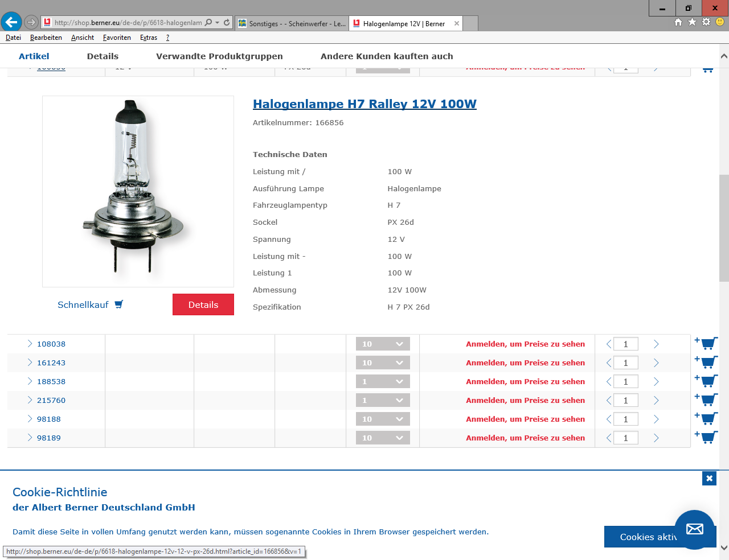The image size is (729, 560).
Task: Increase quantity for article 161243
Action: 656,363
